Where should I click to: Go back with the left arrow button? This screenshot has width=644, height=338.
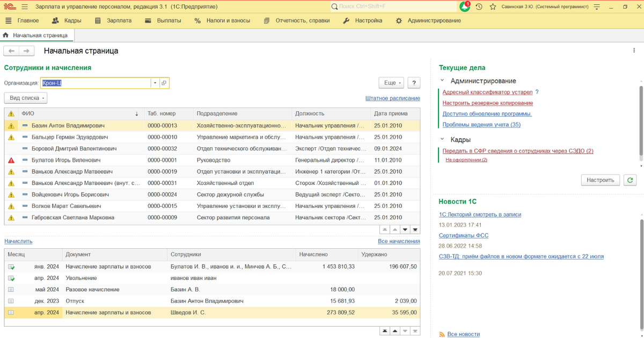pyautogui.click(x=11, y=51)
